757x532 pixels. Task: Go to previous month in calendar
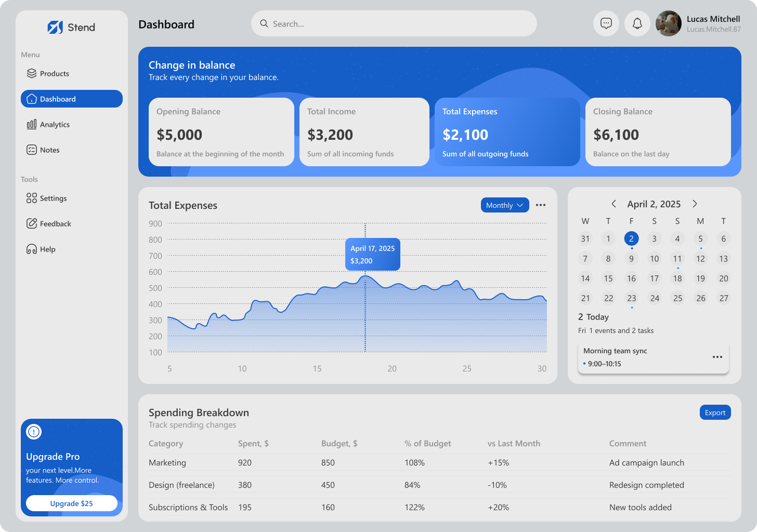pyautogui.click(x=614, y=204)
